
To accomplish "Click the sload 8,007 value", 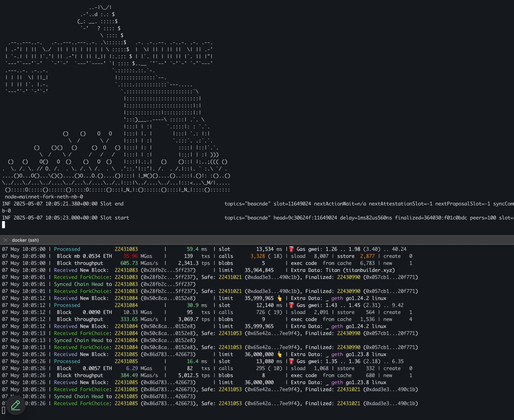I will 321,256.
